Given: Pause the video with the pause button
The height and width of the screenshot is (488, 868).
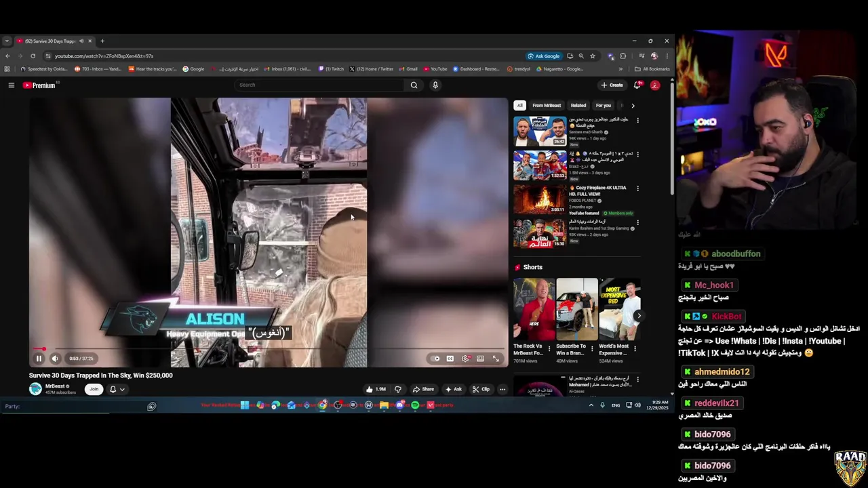Looking at the screenshot, I should coord(39,359).
